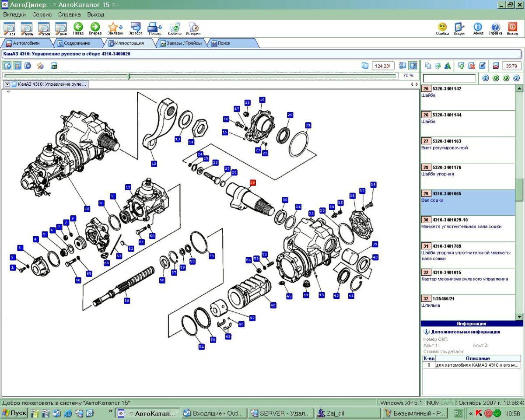This screenshot has width=525, height=420.
Task: Click the 70% zoom slider handle
Action: [129, 76]
